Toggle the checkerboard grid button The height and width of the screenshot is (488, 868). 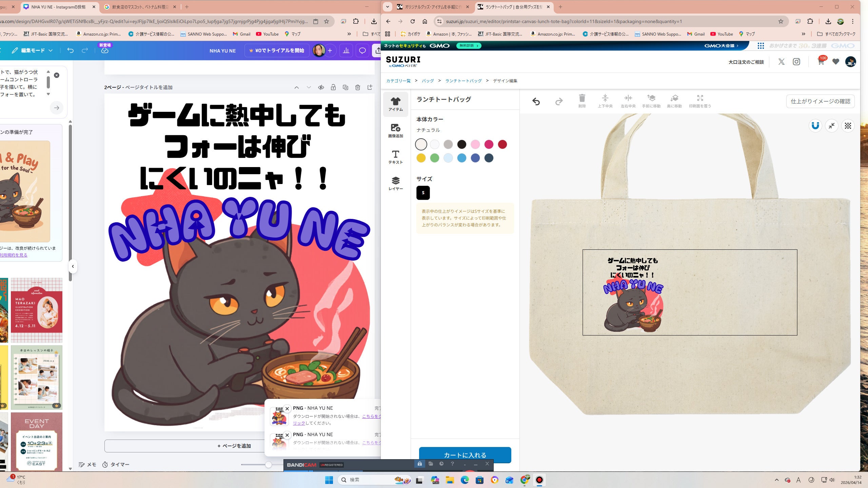point(848,126)
